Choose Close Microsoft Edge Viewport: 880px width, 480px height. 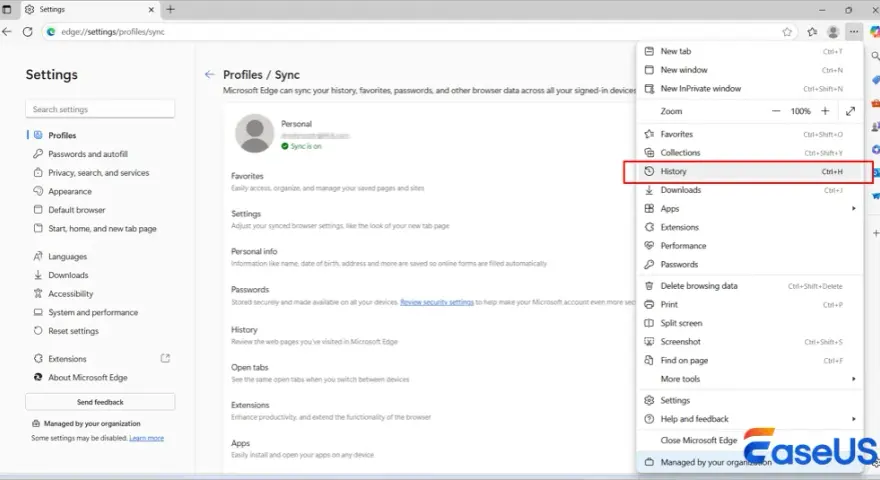[x=749, y=441]
